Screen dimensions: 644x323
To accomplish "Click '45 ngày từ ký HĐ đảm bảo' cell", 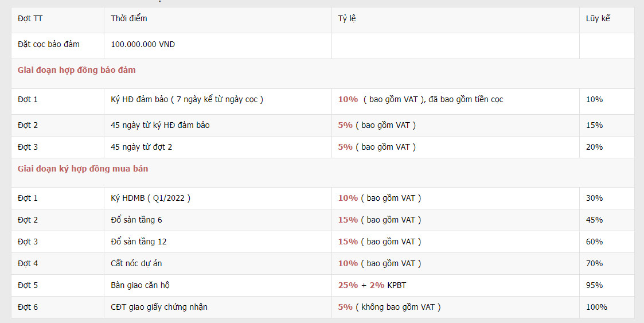I will tap(160, 125).
